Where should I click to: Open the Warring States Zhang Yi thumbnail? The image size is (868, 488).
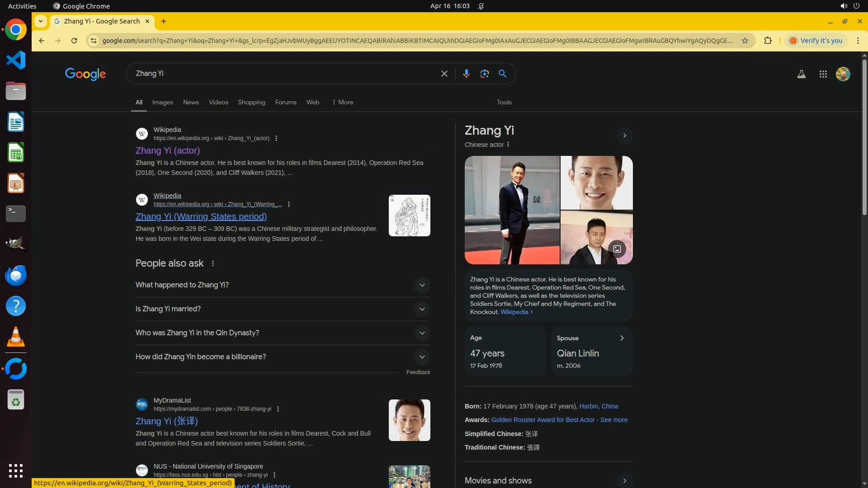409,216
